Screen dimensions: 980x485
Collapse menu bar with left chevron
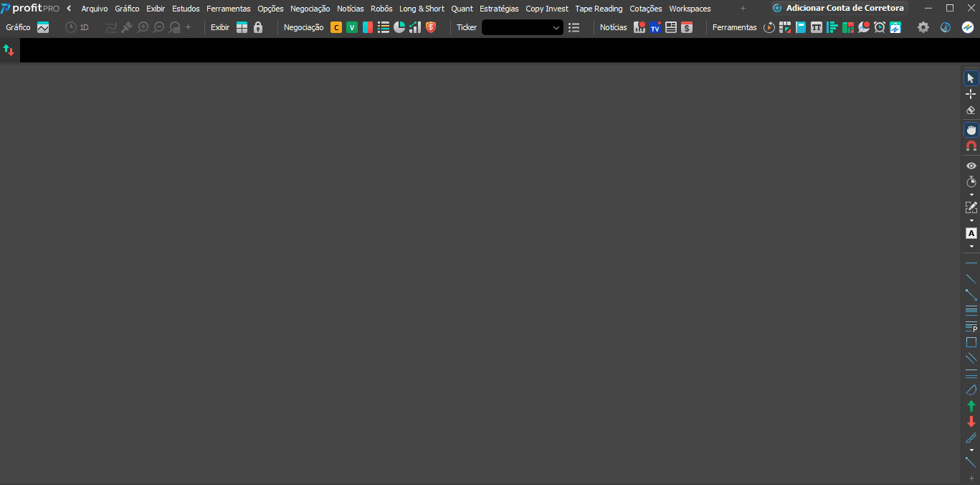pyautogui.click(x=69, y=9)
